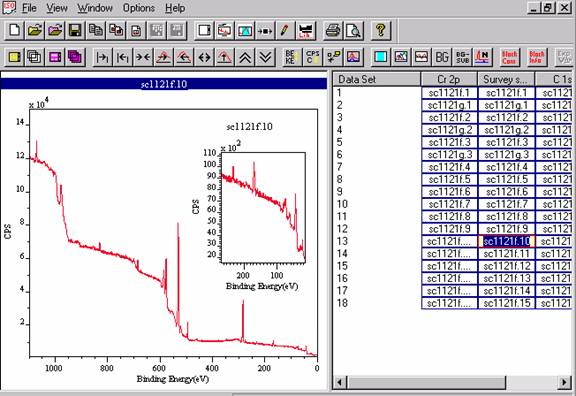This screenshot has height=396, width=576.
Task: Click the yellow open-folder icon
Action: pyautogui.click(x=35, y=30)
